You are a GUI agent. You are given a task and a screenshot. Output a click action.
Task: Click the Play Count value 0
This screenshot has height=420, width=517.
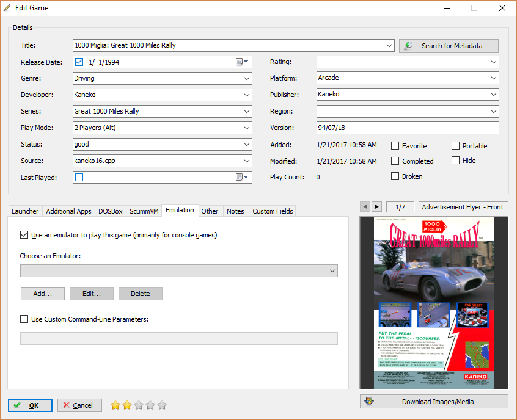click(318, 177)
